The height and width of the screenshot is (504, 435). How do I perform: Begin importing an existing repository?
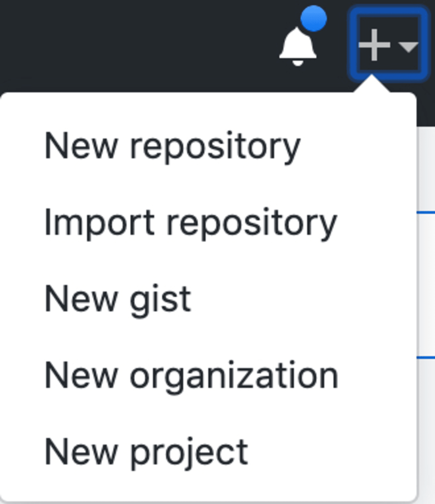coord(191,222)
